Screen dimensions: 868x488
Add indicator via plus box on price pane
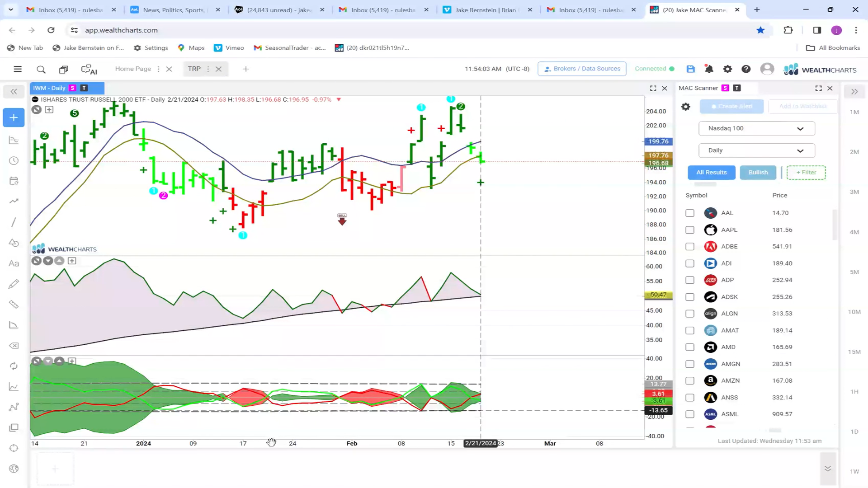[x=49, y=110]
